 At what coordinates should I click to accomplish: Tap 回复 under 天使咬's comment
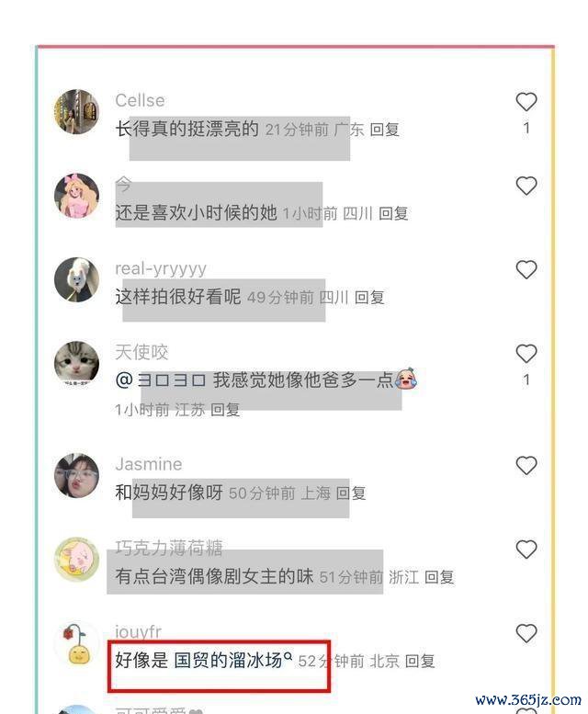point(225,410)
